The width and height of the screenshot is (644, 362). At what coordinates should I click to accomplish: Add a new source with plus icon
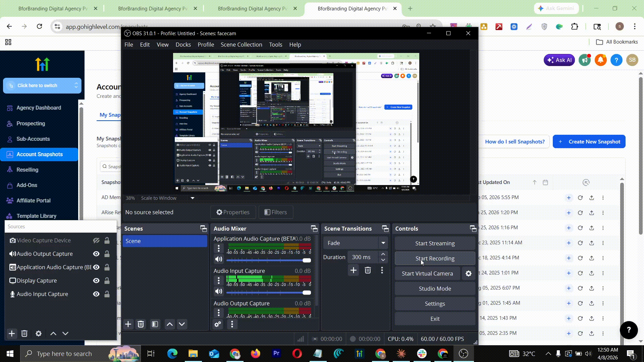coord(12,334)
